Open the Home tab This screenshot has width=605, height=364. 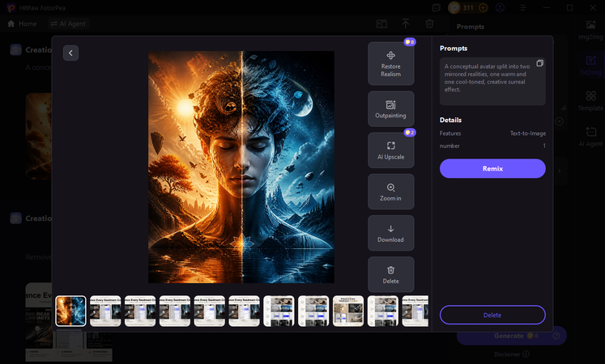[x=23, y=24]
